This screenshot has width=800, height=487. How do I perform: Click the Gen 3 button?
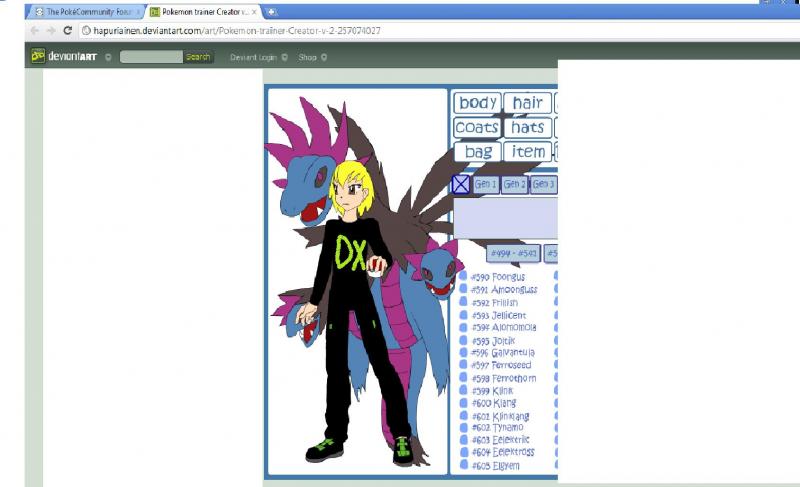543,185
